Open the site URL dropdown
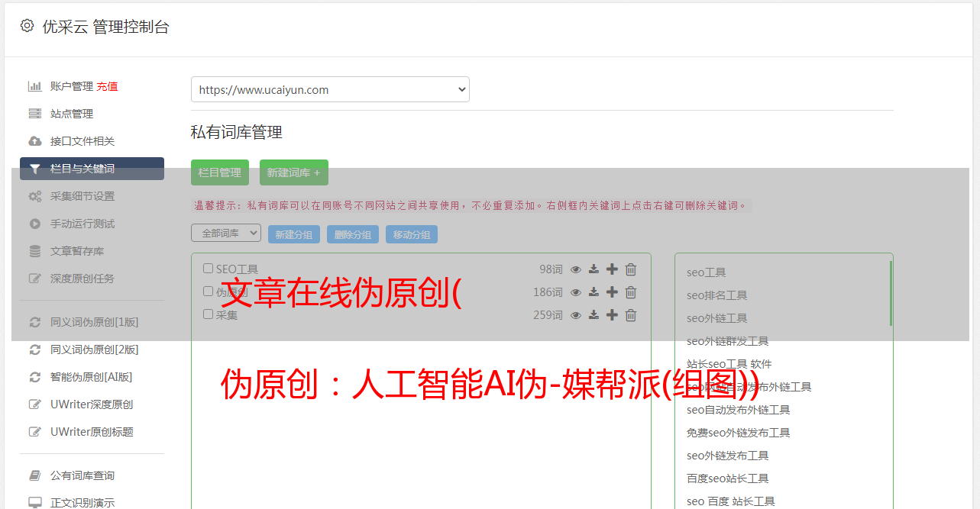 click(x=330, y=89)
